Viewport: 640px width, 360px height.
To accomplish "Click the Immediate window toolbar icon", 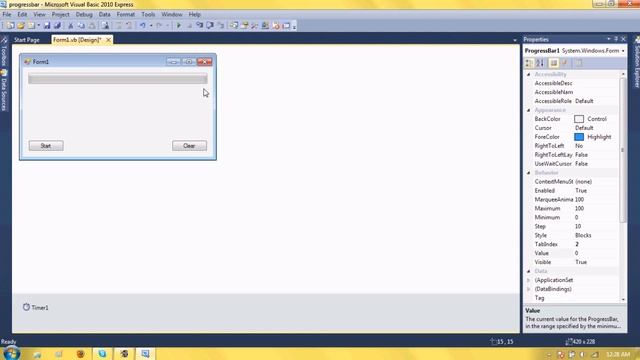I will coord(286,26).
